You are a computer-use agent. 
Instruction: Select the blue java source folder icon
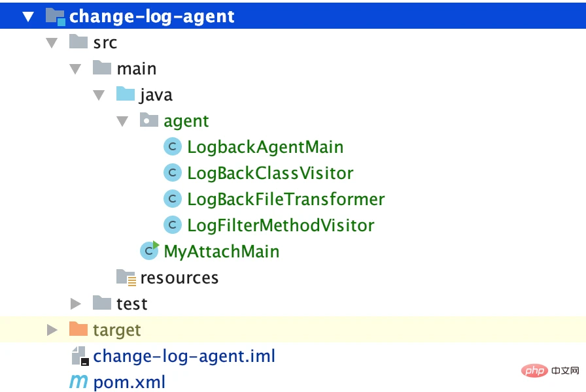125,94
